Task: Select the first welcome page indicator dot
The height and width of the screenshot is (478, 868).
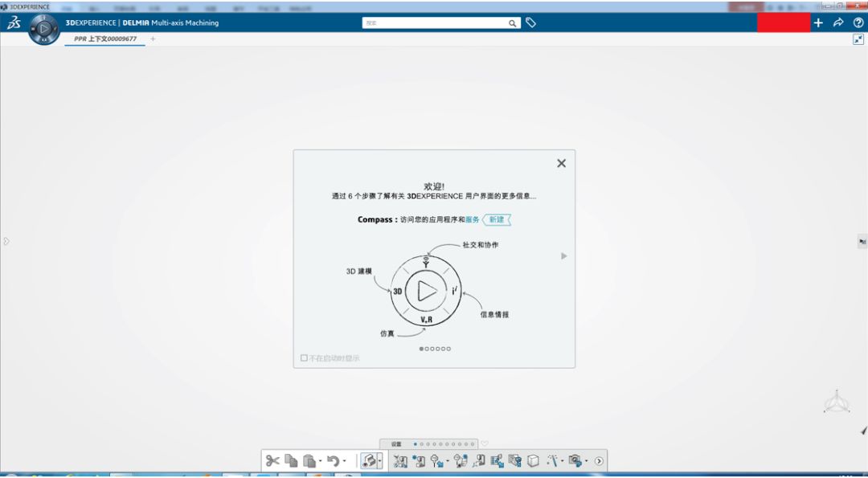Action: [x=421, y=349]
